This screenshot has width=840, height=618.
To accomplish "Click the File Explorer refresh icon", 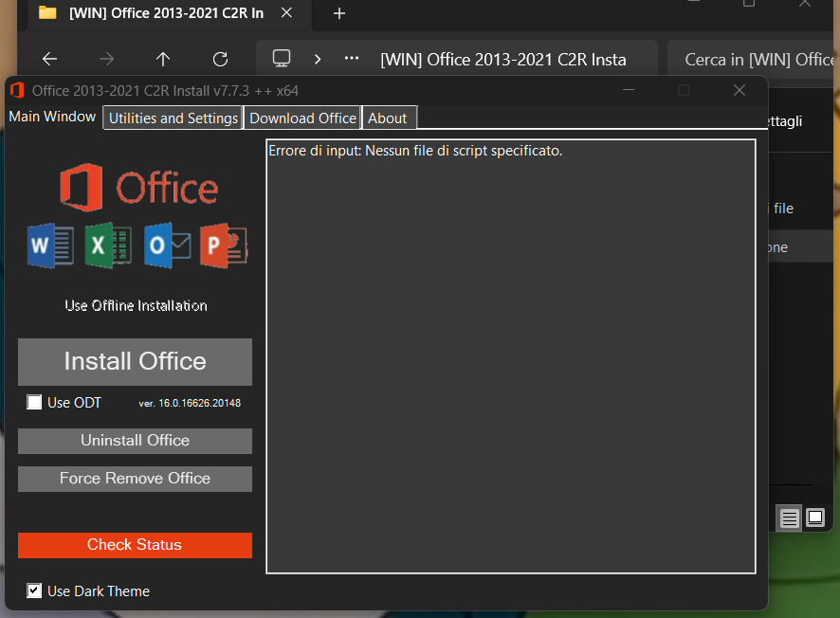I will (220, 59).
